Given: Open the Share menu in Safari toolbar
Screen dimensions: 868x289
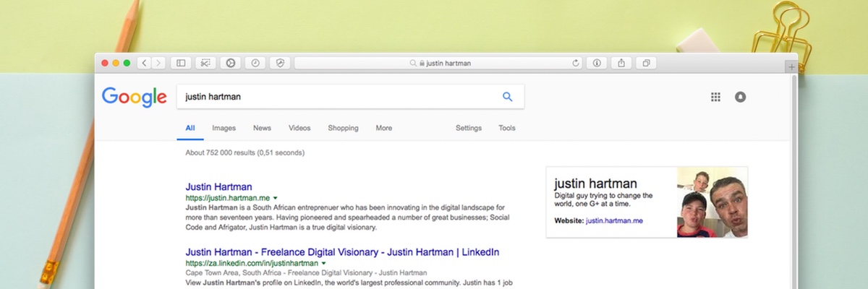Looking at the screenshot, I should click(621, 63).
